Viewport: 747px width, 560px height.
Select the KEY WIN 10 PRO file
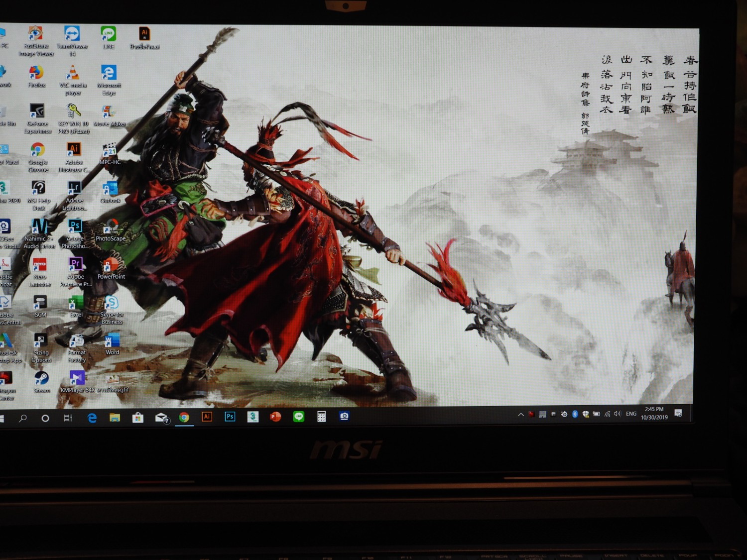[74, 118]
